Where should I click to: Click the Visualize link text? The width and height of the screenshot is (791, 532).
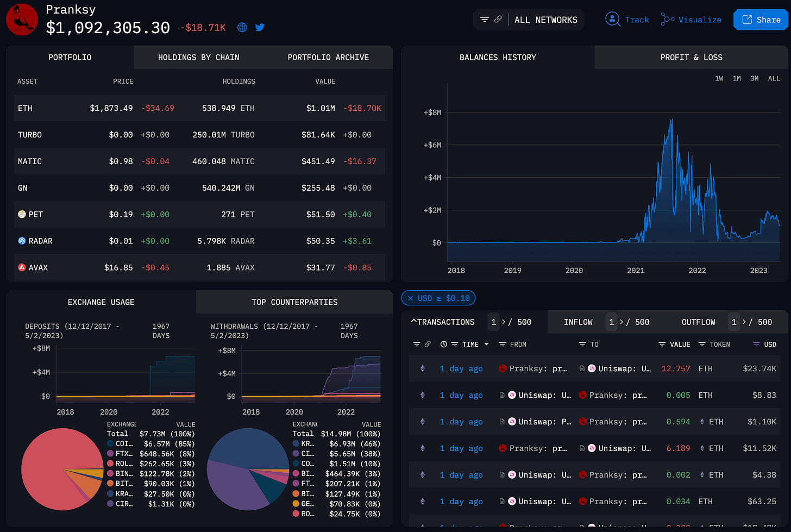point(700,20)
